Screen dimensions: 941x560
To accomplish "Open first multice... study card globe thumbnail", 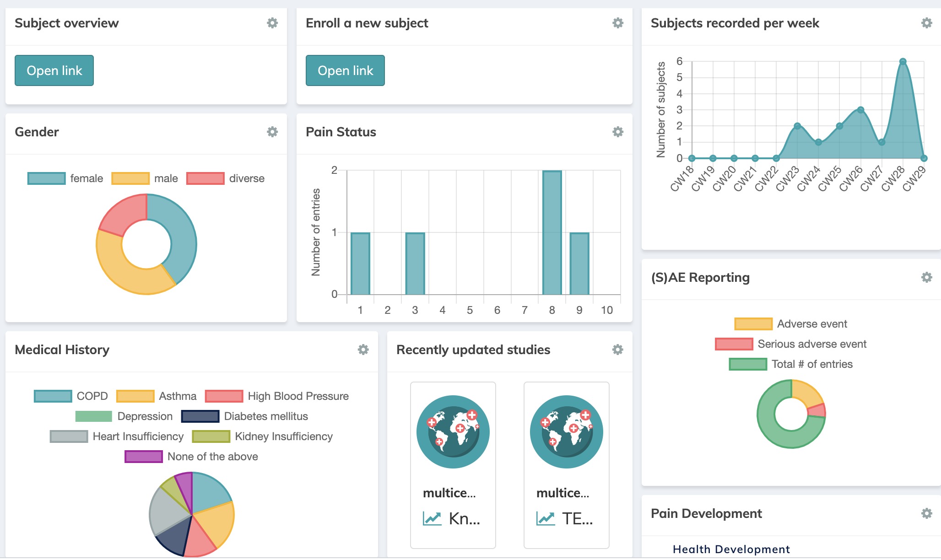I will tap(453, 432).
